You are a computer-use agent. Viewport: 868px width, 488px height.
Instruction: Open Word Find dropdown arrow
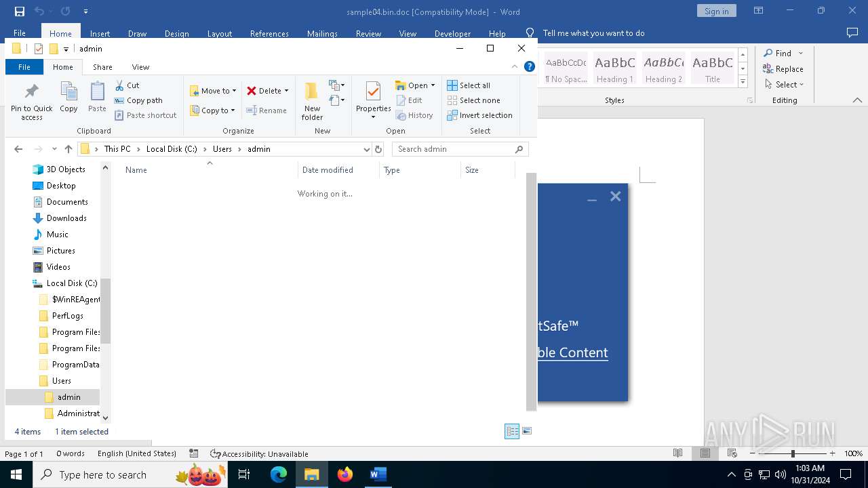[801, 54]
